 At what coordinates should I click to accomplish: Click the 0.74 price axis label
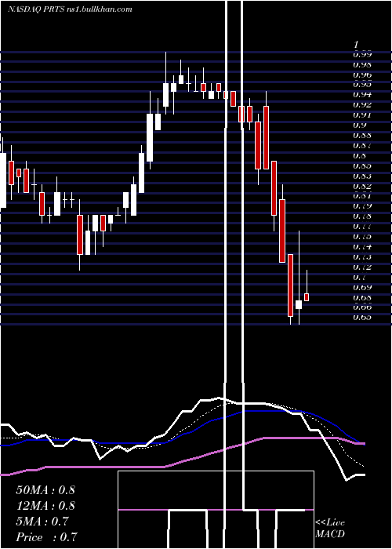[362, 246]
